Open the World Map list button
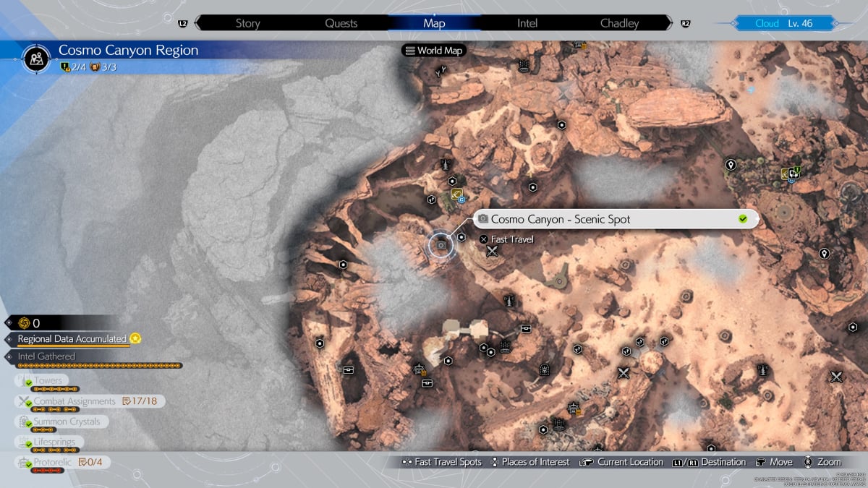868x488 pixels. 434,51
